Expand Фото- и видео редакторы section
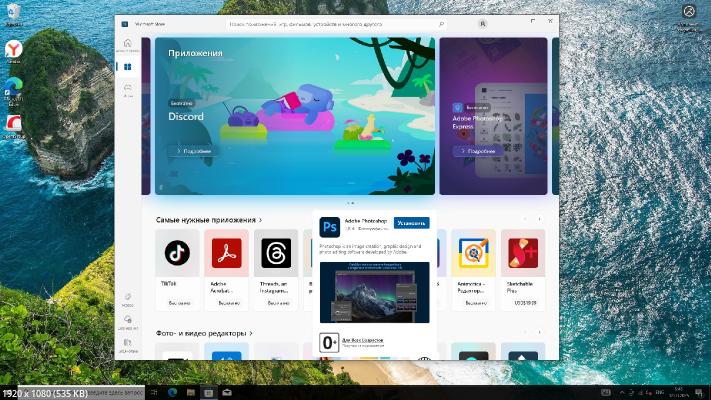Image resolution: width=711 pixels, height=400 pixels. point(205,333)
